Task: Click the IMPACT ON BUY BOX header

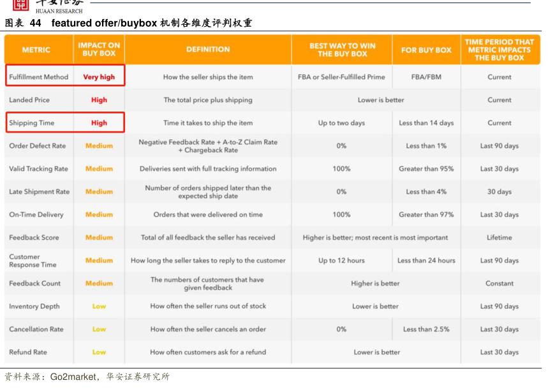Action: [x=99, y=50]
